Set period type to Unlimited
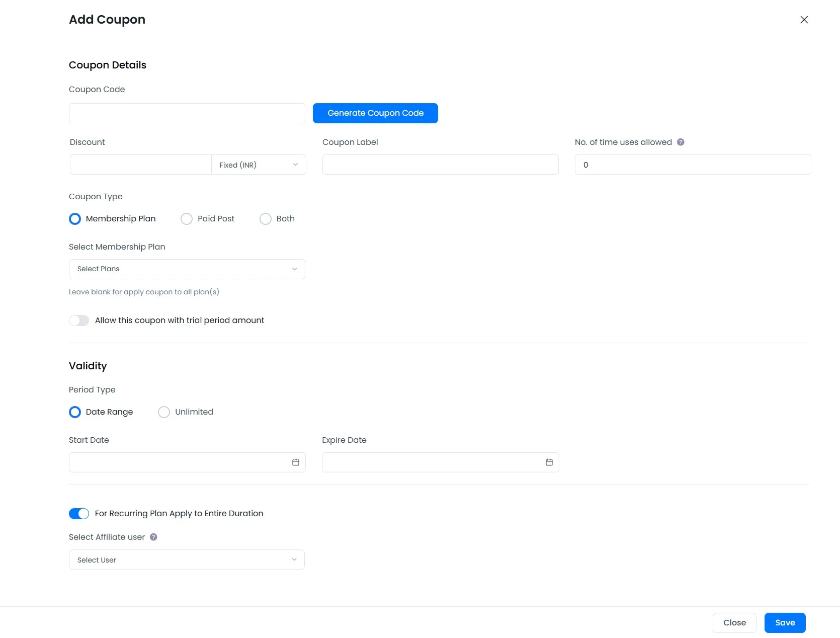Screen dimensions: 840x638 click(x=164, y=412)
